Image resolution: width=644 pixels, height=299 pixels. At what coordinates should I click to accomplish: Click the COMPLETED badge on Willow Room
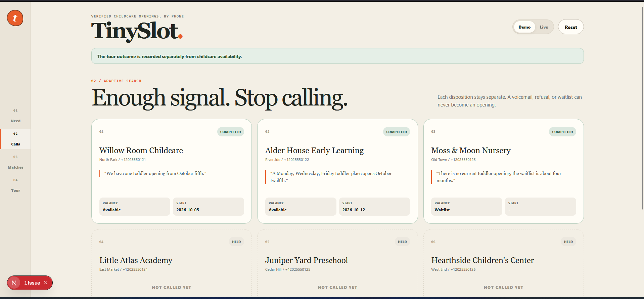point(230,132)
